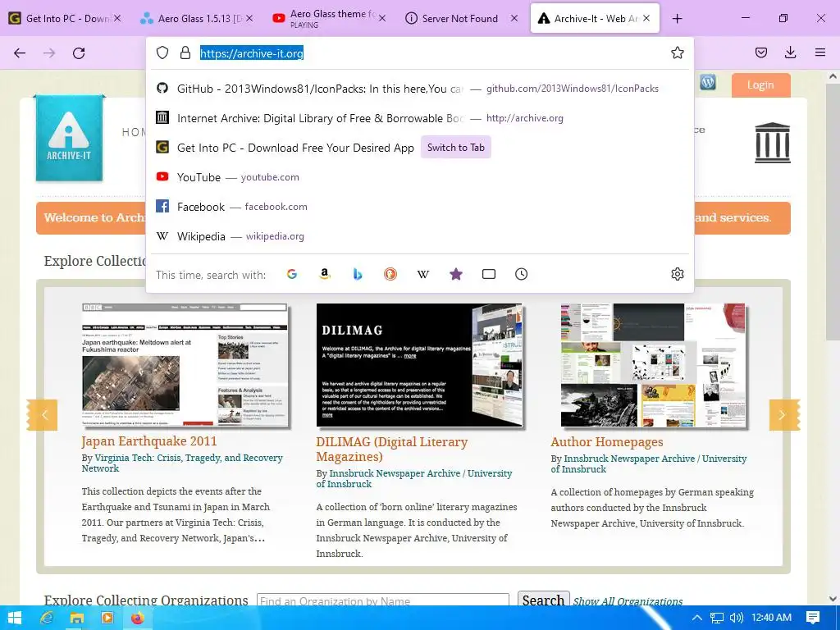Viewport: 840px width, 630px height.
Task: Reload the page with the refresh icon
Action: tap(79, 53)
